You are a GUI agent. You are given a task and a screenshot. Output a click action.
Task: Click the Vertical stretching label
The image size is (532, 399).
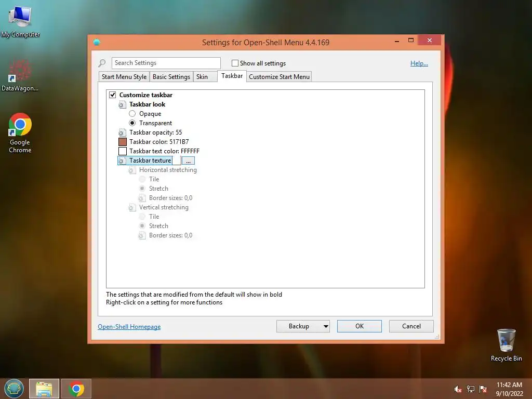(x=164, y=207)
